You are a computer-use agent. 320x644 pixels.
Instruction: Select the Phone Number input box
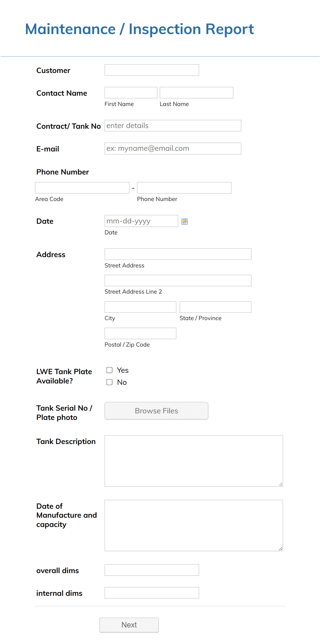tap(184, 188)
